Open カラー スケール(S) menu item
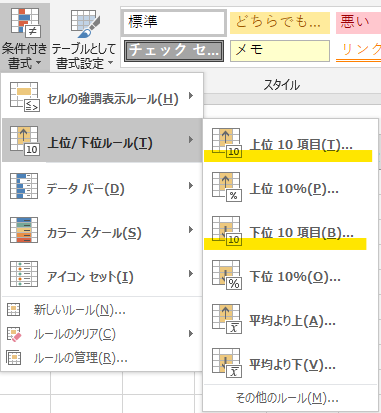This screenshot has height=413, width=381. 102,230
